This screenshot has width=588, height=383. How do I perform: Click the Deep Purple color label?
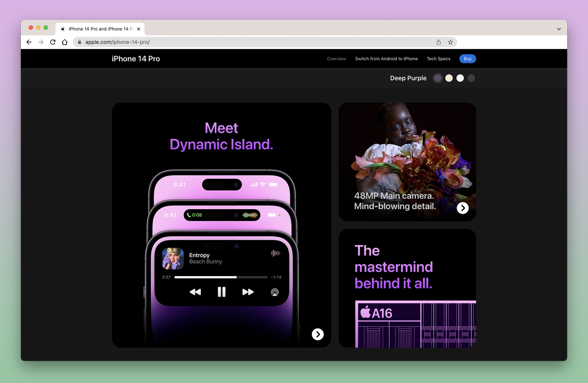tap(408, 78)
